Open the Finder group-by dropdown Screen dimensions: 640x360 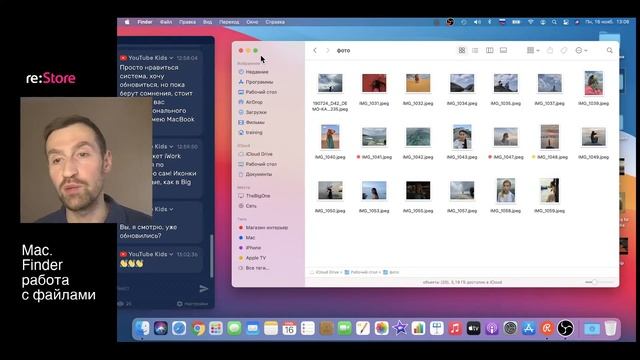(533, 50)
